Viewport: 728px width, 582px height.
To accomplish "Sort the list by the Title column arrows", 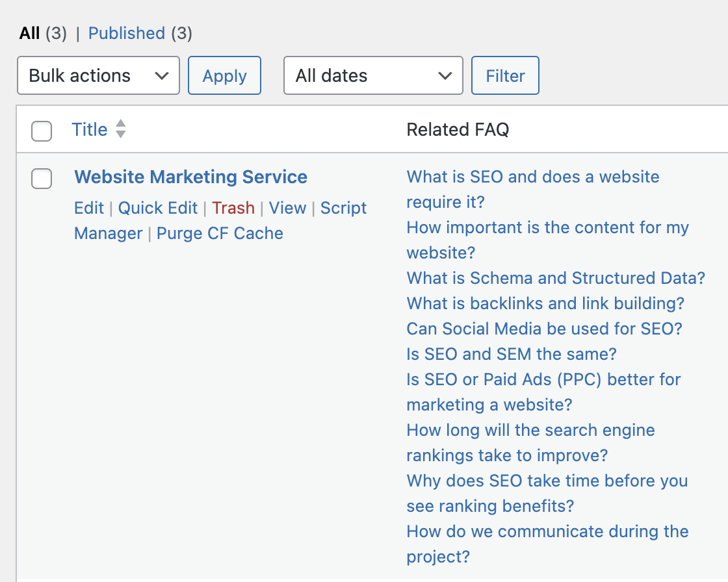I will pyautogui.click(x=120, y=129).
